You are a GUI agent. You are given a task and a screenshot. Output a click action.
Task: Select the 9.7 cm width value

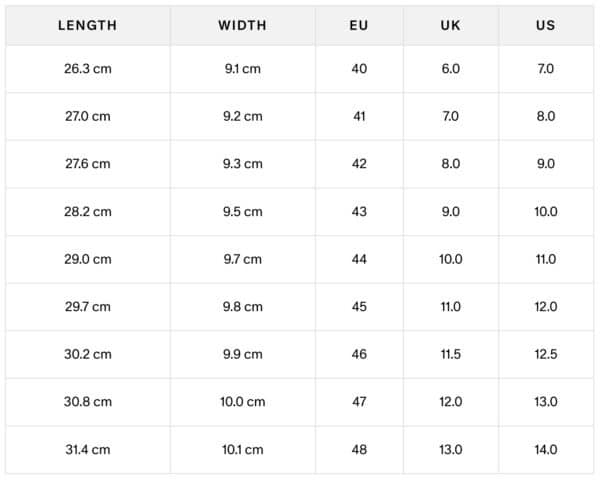point(242,259)
